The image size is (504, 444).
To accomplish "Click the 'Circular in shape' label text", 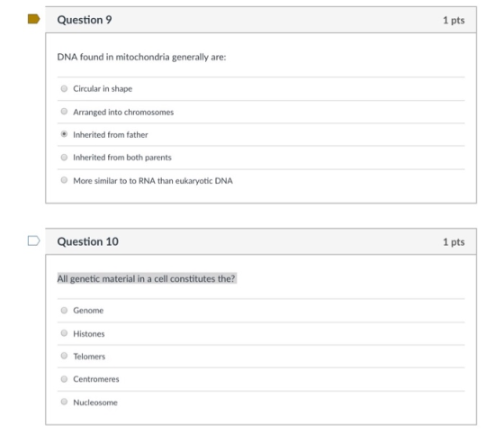I will click(x=103, y=89).
